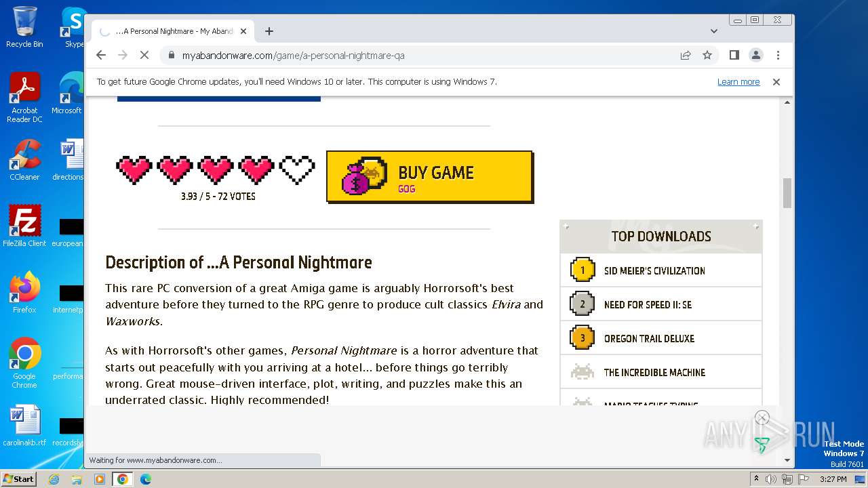The image size is (868, 488).
Task: Click the Buy Game GOG button
Action: [430, 177]
